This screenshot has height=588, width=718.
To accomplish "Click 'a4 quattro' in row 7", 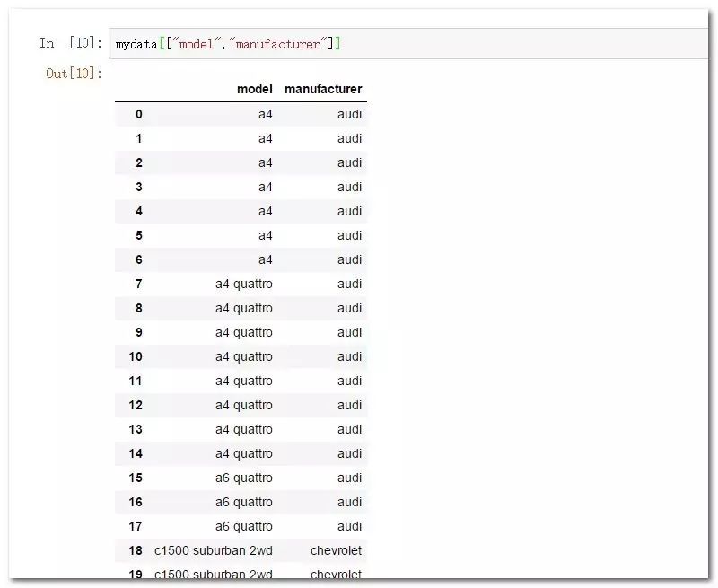I will [244, 284].
